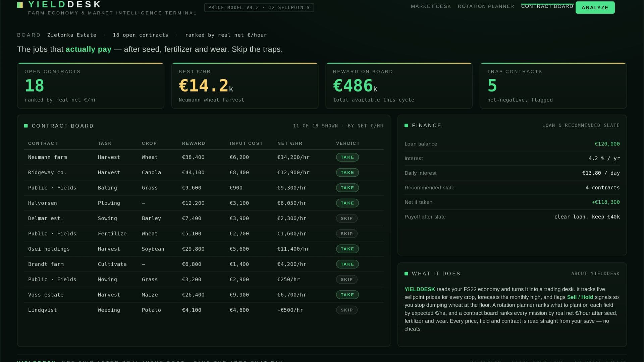Select the Brandt farm contract name
644x362 pixels.
tap(46, 264)
